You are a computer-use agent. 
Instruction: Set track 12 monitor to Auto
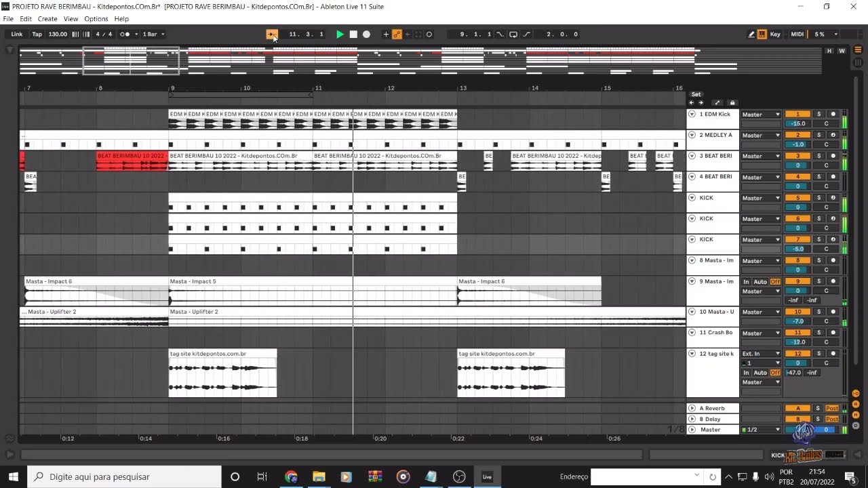(x=760, y=373)
